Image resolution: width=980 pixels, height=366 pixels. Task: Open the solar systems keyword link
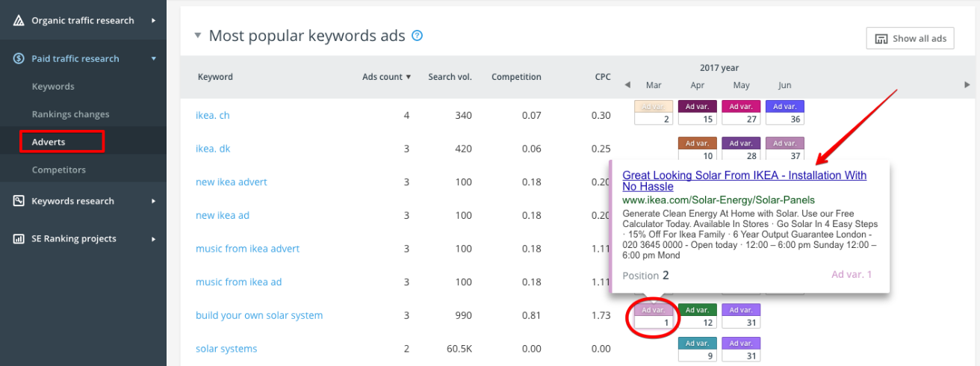226,349
